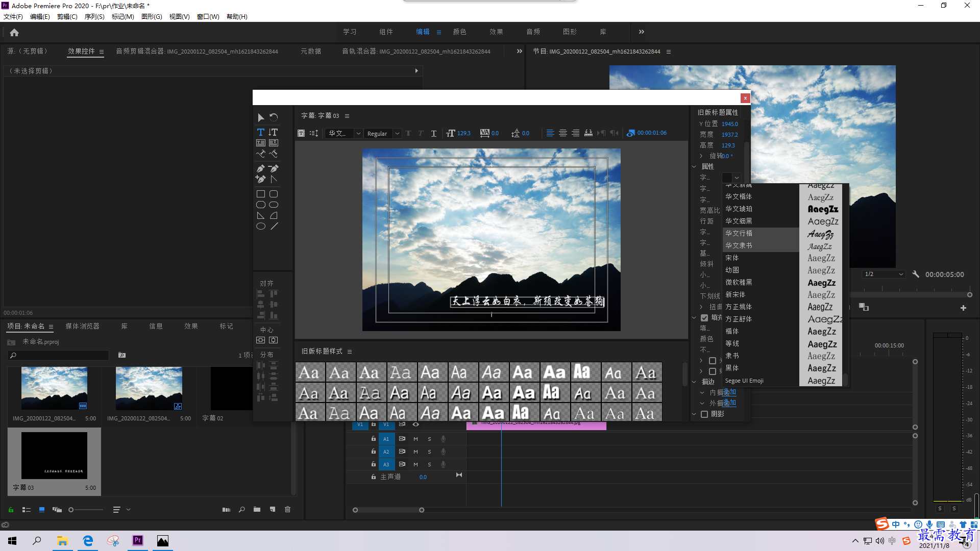Select the Vertical Type tool
Screen dimensions: 980x551
274,132
